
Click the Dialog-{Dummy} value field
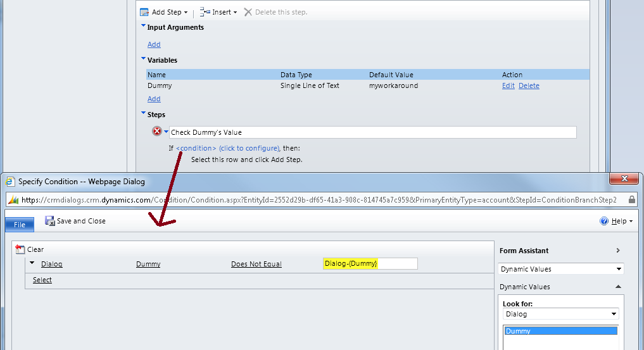click(x=370, y=263)
